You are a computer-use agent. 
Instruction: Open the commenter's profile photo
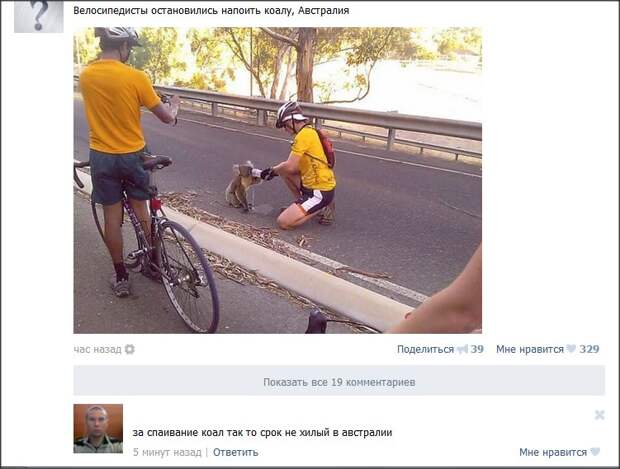tap(98, 428)
